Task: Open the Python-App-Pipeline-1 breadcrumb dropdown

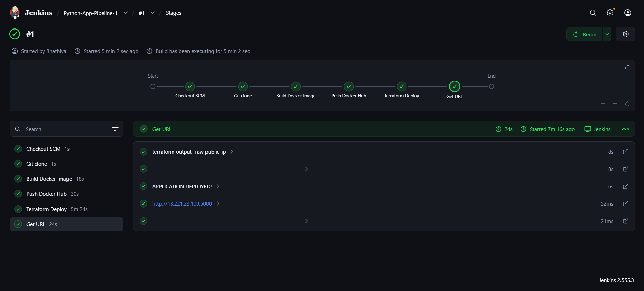Action: [x=126, y=13]
